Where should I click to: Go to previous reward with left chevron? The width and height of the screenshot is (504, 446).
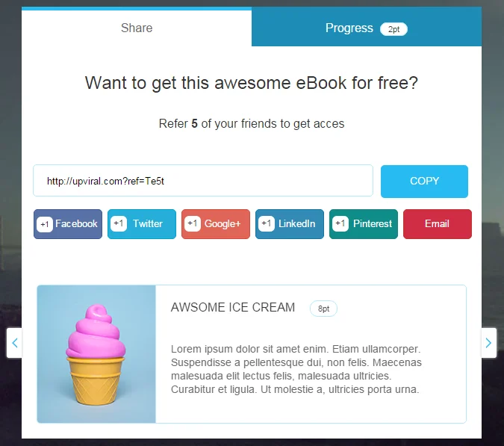(14, 343)
